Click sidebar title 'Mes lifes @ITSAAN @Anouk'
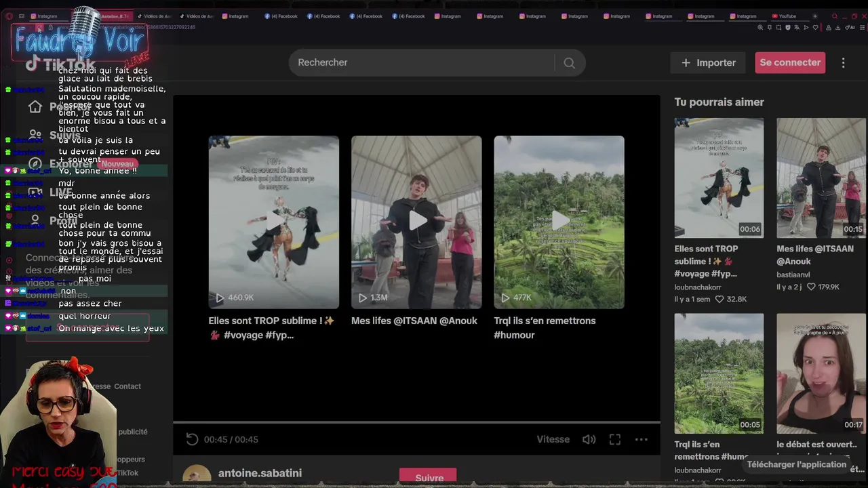This screenshot has height=488, width=868. (815, 255)
